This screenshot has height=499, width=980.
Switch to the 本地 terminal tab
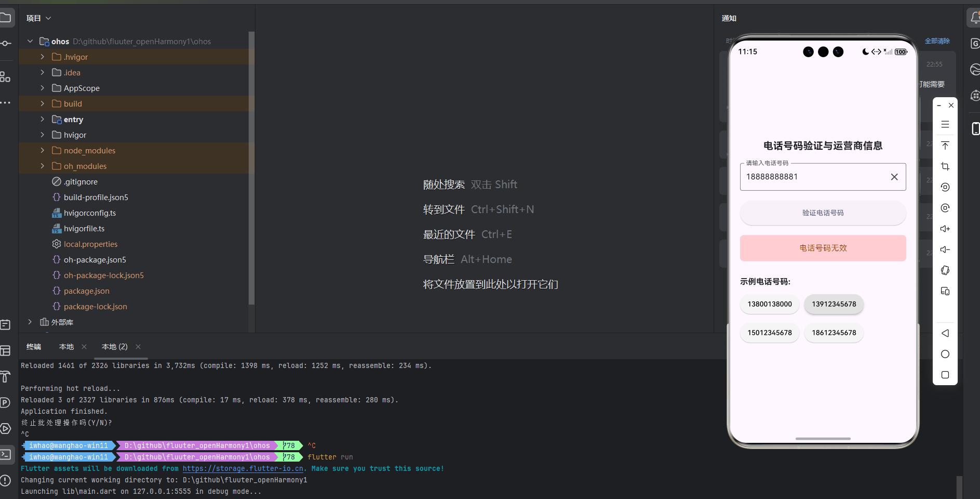tap(66, 347)
